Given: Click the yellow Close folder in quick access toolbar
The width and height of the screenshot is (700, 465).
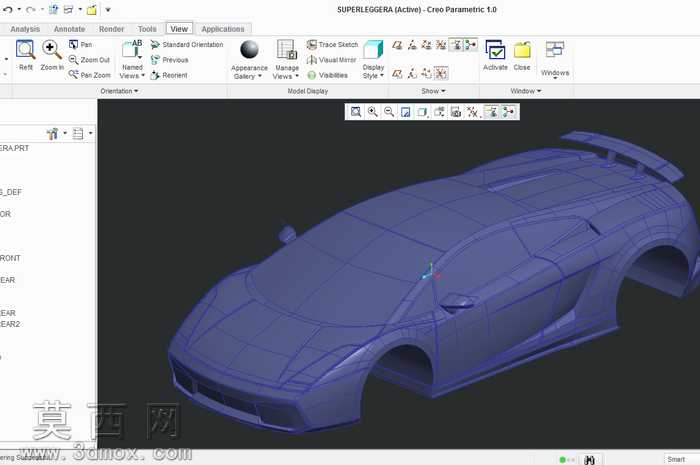Looking at the screenshot, I should click(x=92, y=9).
